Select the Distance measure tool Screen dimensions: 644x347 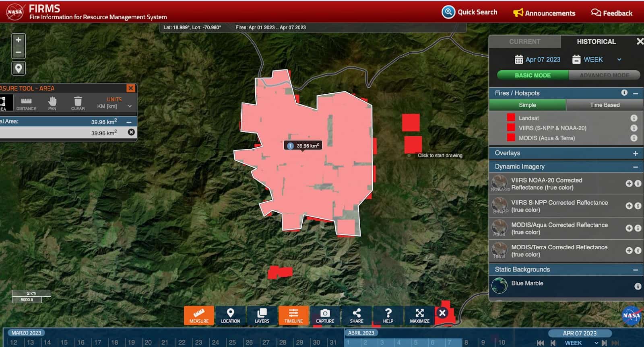[26, 103]
